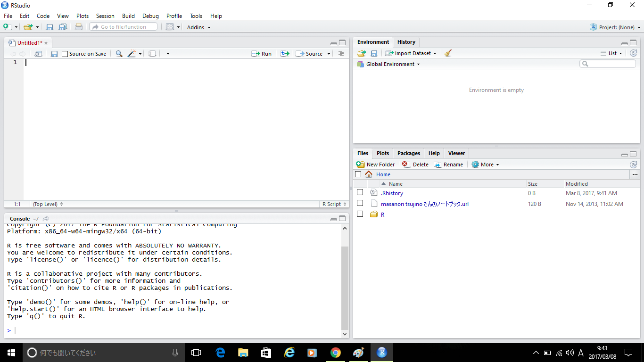Screen dimensions: 644x362
Task: Expand the New File dropdown arrow
Action: coord(16,27)
